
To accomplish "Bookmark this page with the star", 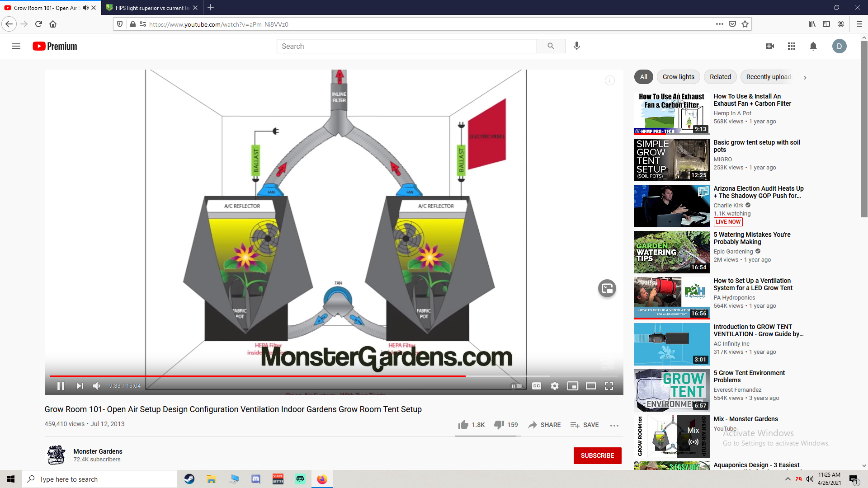I will point(745,24).
